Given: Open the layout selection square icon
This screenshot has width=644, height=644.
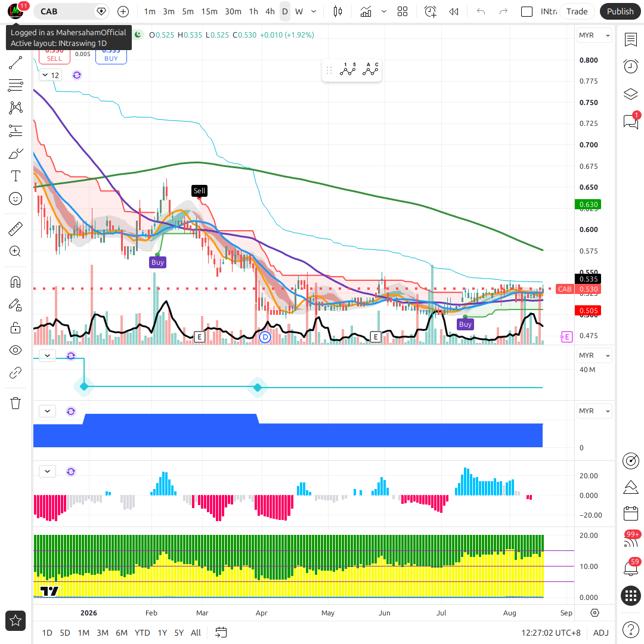Looking at the screenshot, I should point(527,11).
